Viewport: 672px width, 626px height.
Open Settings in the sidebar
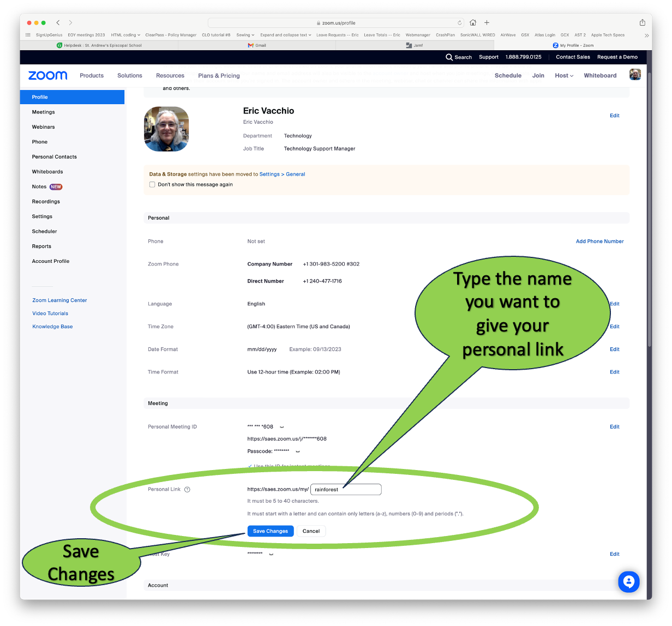click(42, 216)
